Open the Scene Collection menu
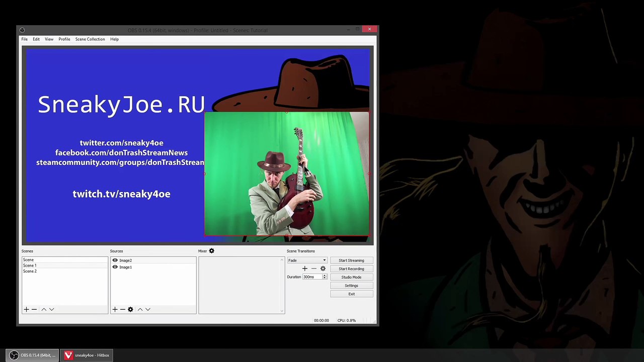Screen dimensions: 644x362 coord(90,39)
